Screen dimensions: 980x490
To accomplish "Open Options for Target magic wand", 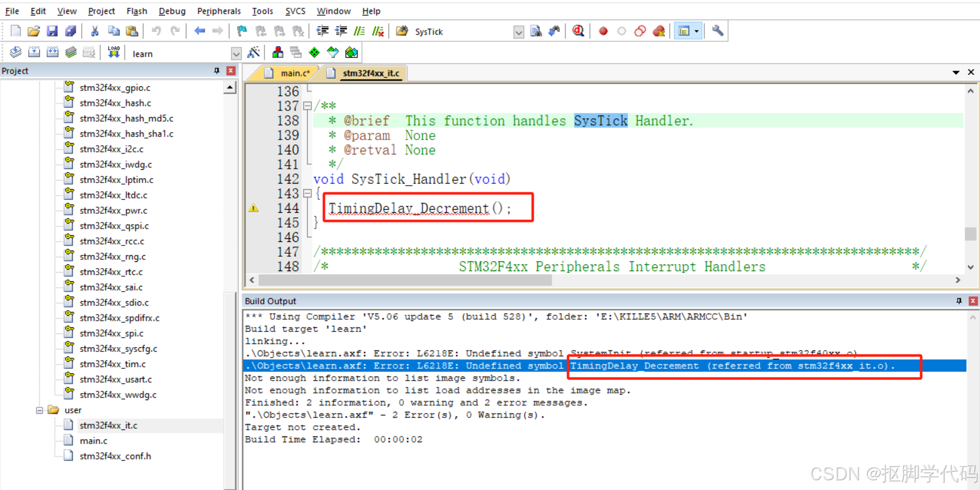I will pyautogui.click(x=253, y=52).
